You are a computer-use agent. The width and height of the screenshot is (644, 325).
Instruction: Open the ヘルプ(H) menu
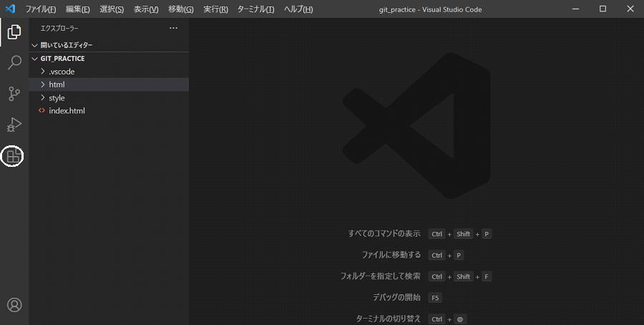(x=298, y=9)
